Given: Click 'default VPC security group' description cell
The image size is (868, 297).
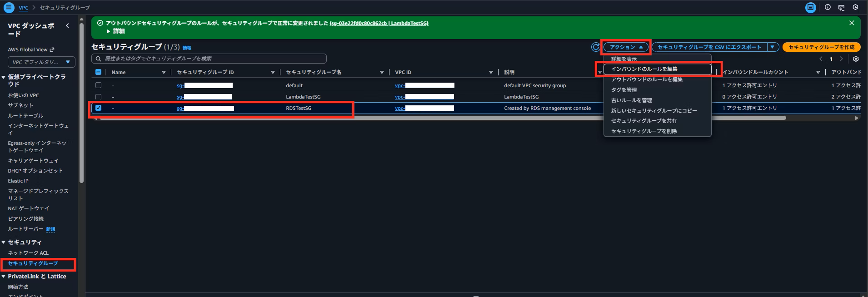Looking at the screenshot, I should [x=535, y=85].
